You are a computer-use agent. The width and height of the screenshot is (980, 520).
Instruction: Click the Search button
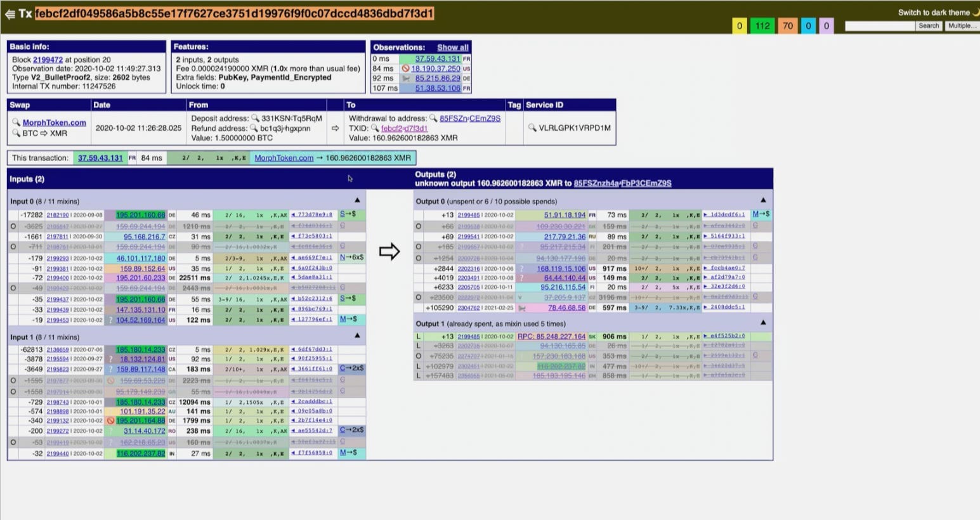pyautogui.click(x=929, y=26)
